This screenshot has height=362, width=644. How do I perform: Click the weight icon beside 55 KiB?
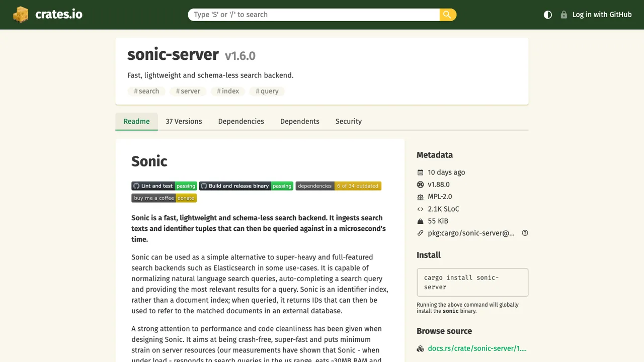(421, 221)
